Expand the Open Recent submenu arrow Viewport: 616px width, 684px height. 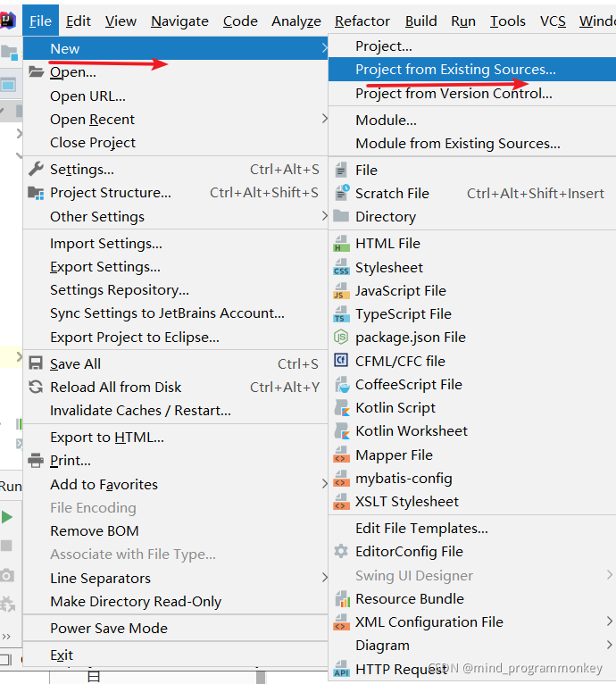[x=324, y=119]
